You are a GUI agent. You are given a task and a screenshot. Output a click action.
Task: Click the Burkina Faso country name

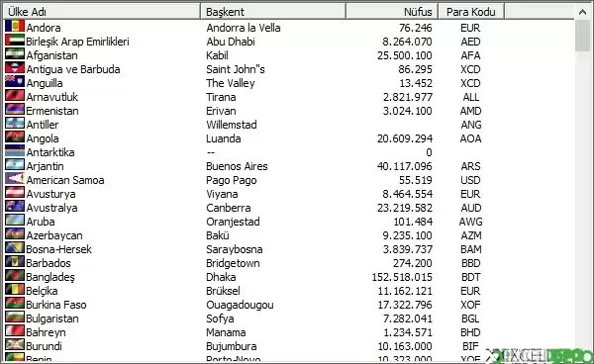[x=56, y=305]
